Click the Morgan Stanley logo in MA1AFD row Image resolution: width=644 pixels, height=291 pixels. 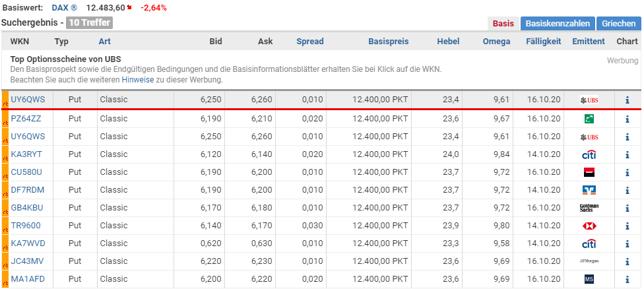coord(589,279)
